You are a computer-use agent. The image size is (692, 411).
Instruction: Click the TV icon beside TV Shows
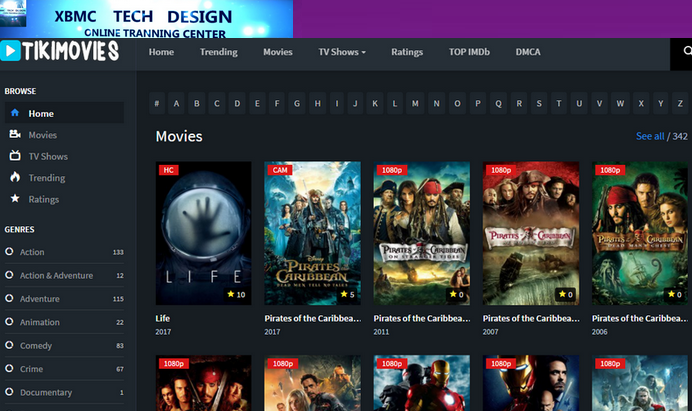(x=15, y=155)
